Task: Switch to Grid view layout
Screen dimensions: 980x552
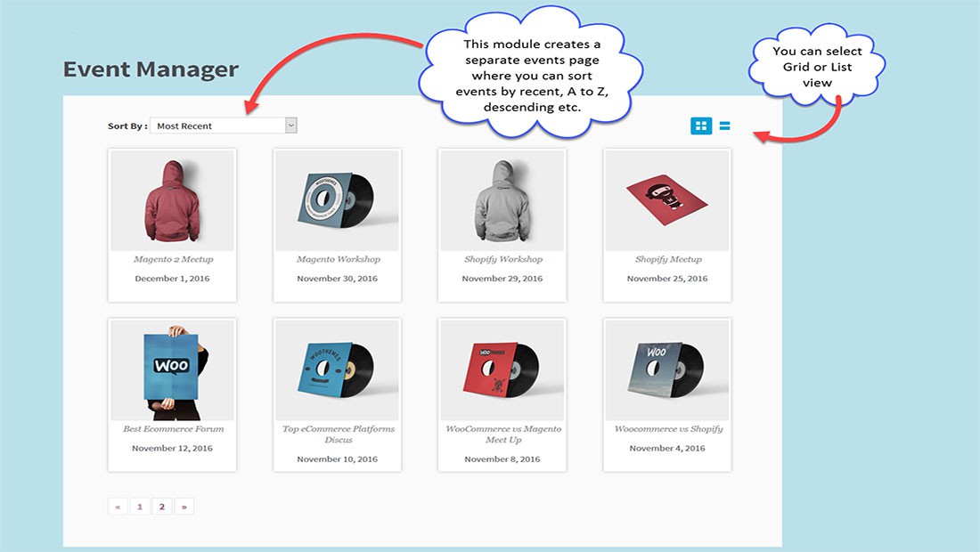Action: (699, 126)
